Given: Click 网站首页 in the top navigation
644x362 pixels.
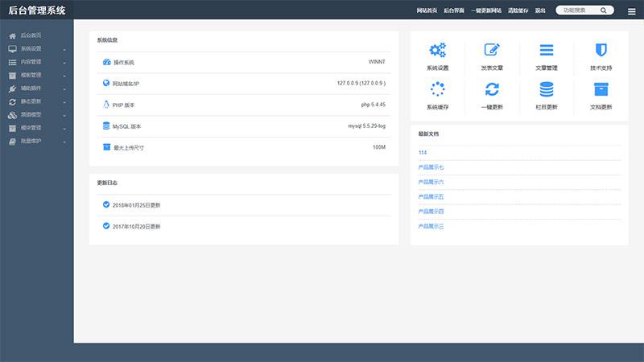Looking at the screenshot, I should 427,10.
